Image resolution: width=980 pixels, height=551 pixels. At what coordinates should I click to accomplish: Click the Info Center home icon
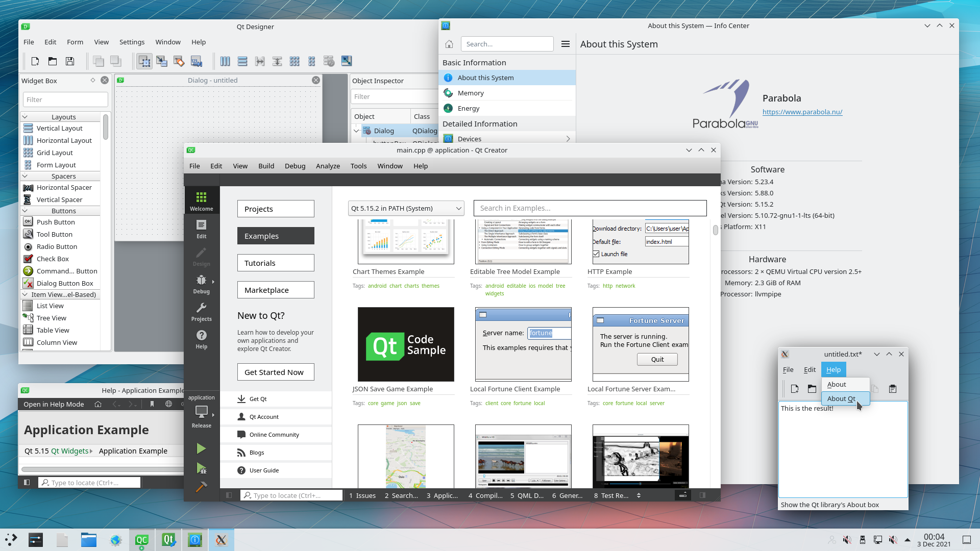pos(449,44)
